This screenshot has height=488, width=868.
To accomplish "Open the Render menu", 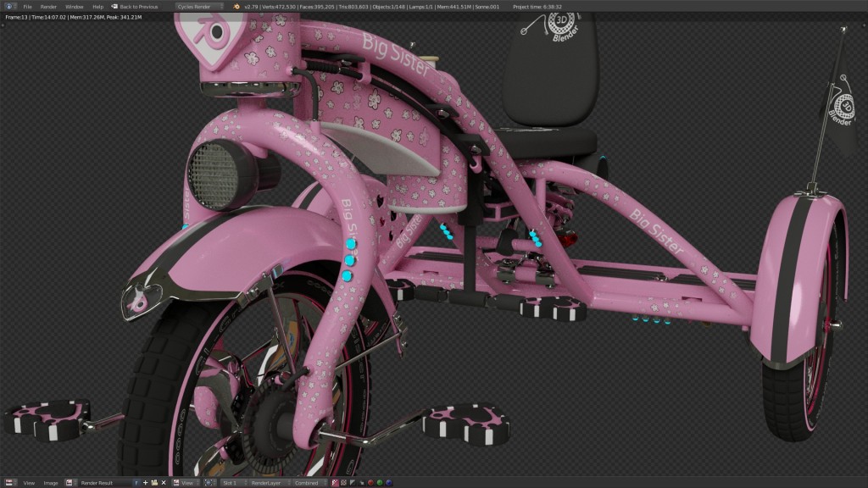I will tap(48, 4).
